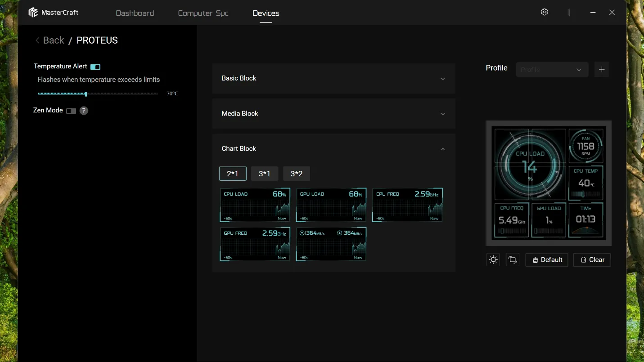
Task: Expand the Basic Block section
Action: click(334, 78)
